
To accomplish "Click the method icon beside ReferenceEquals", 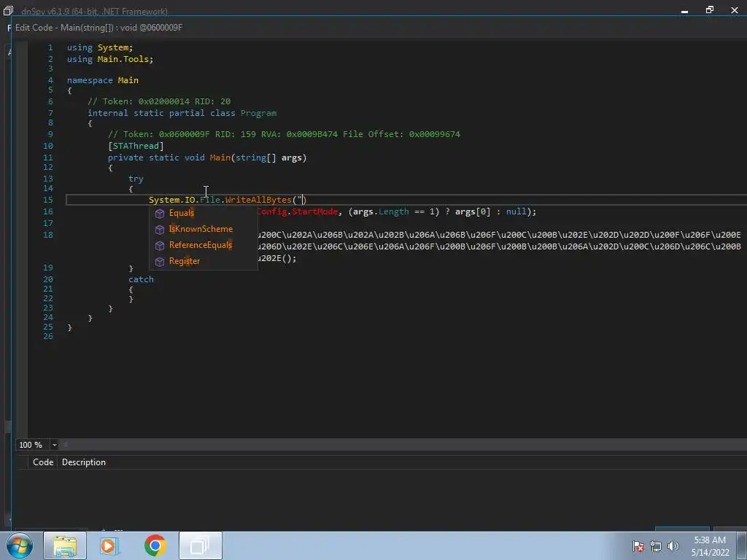I will (x=160, y=246).
